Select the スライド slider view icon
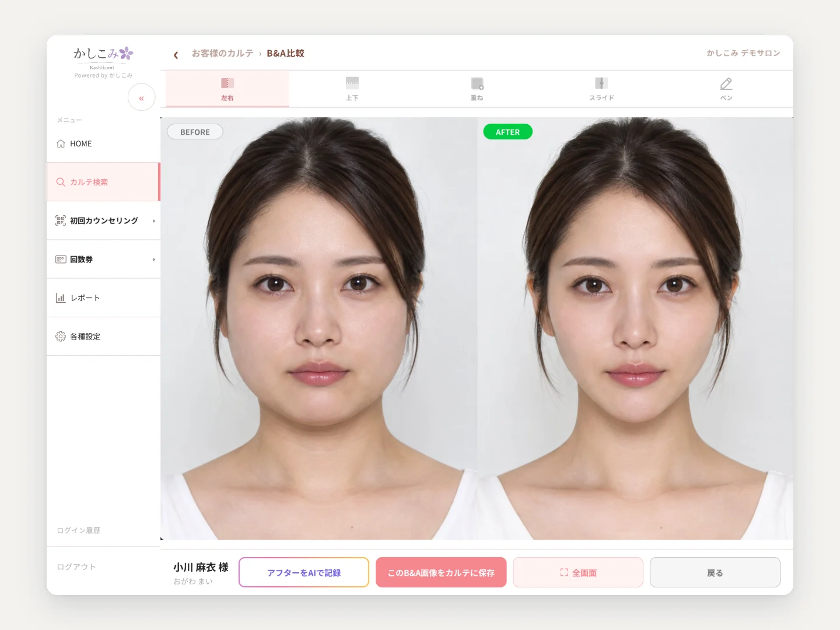 click(x=601, y=83)
